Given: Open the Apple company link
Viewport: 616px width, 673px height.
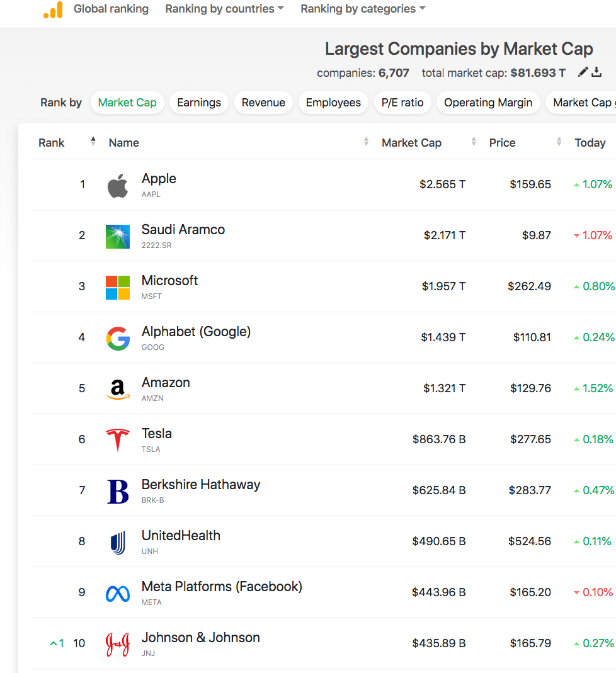Looking at the screenshot, I should [x=159, y=179].
